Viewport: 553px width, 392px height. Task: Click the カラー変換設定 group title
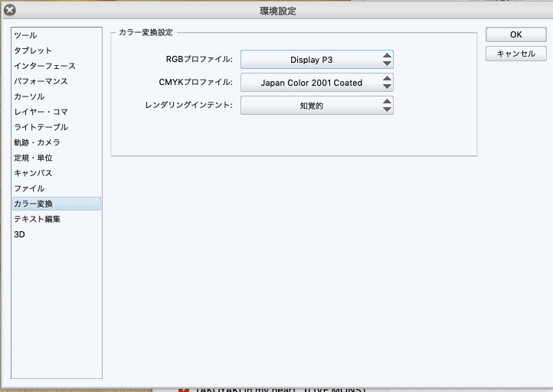(146, 32)
